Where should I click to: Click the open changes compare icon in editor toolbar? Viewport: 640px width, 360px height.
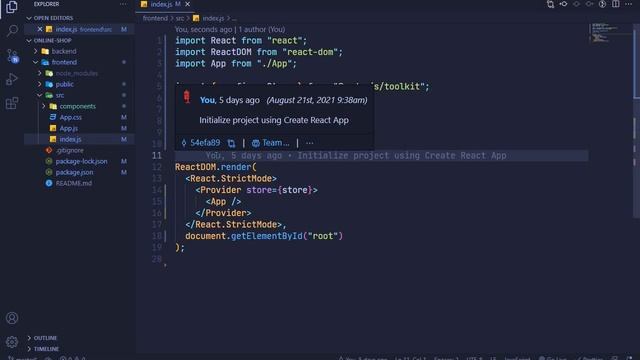[x=550, y=4]
